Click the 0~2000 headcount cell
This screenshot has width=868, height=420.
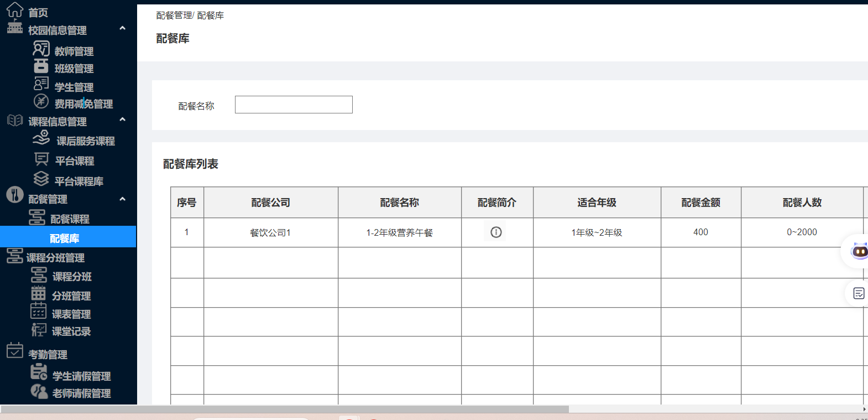point(802,232)
